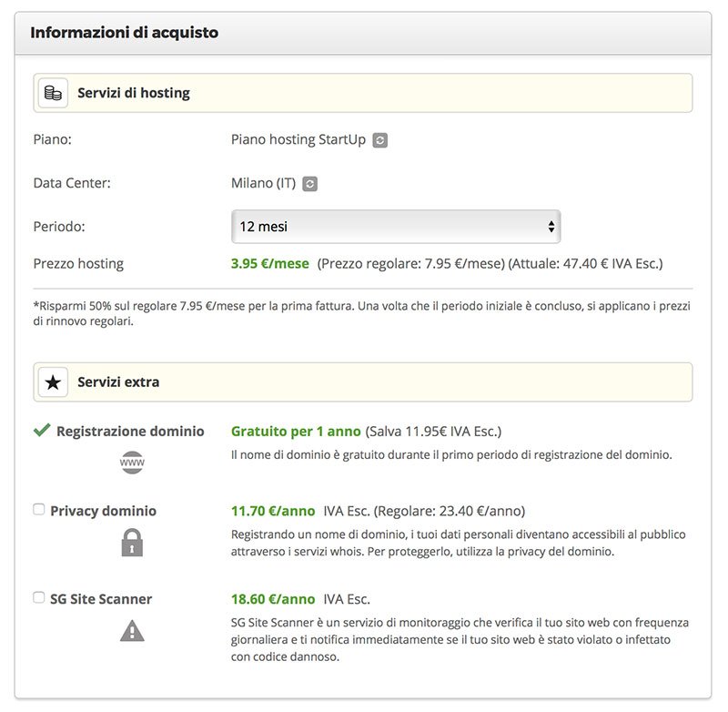
Task: Click the Risparmi 50% footnote text
Action: (x=361, y=313)
